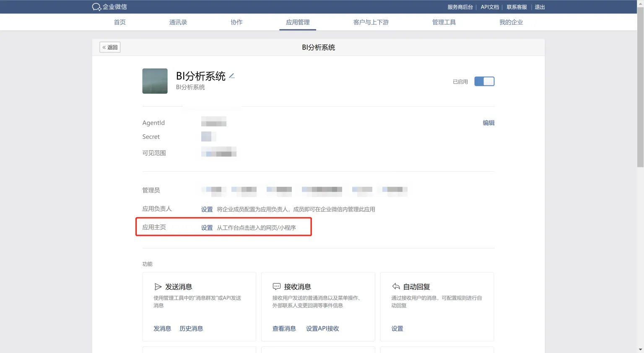Click the 查看消息 link
Image resolution: width=644 pixels, height=353 pixels.
click(284, 329)
